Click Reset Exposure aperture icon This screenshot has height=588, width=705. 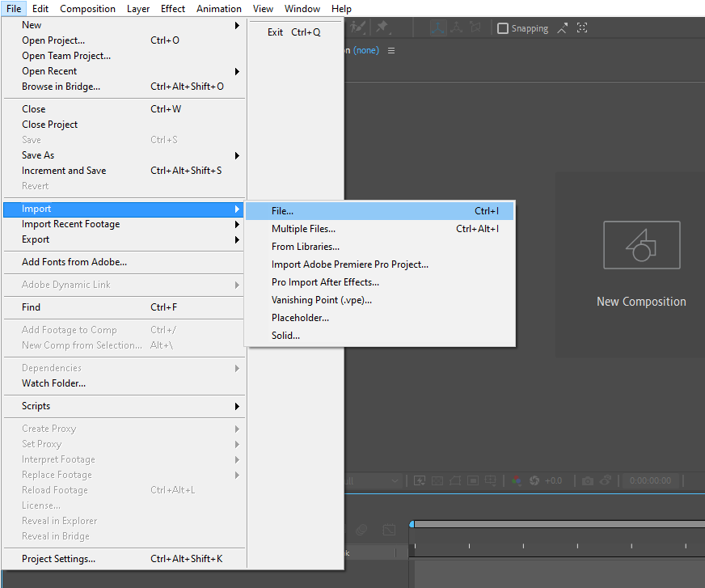(534, 480)
